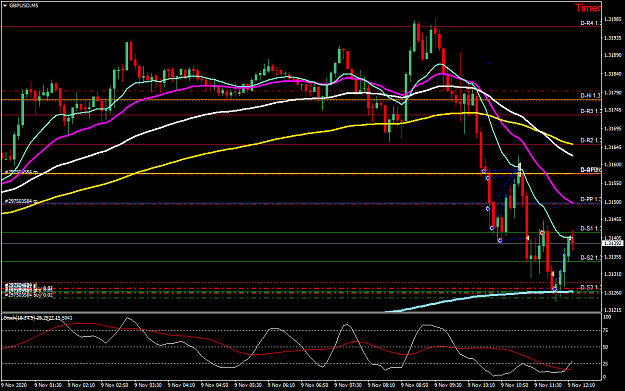Click the 25 level on the oscillator scale
625x391 pixels.
[x=605, y=364]
